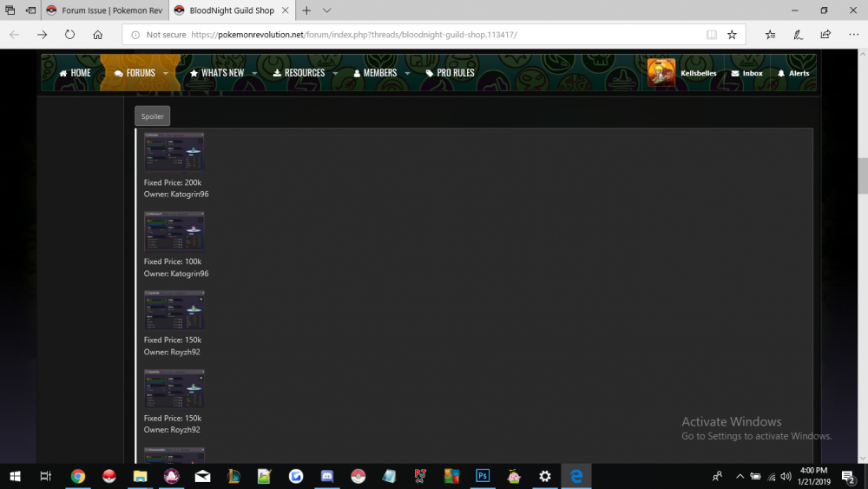Screen dimensions: 868x489
Task: View site information icon
Action: tap(135, 35)
